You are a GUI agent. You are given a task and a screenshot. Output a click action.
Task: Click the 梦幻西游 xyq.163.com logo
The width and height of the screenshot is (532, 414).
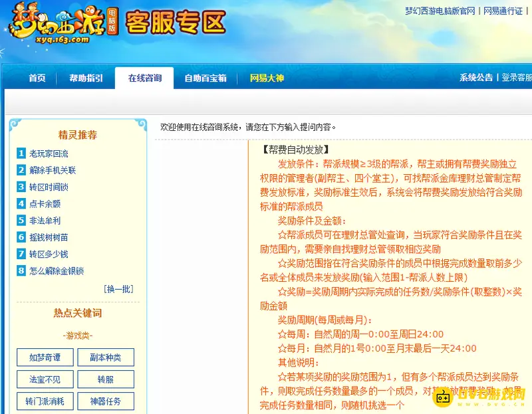click(x=63, y=24)
